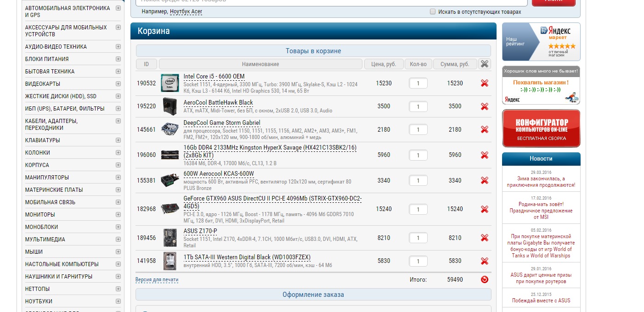Viewport: 644px width, 312px height.
Task: Expand 'Аудио-видео техника' category
Action: tap(118, 47)
